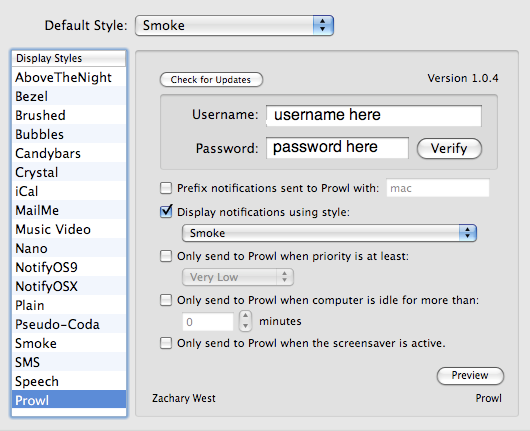This screenshot has width=530, height=431.
Task: Open the Very Low priority dropdown
Action: (238, 277)
